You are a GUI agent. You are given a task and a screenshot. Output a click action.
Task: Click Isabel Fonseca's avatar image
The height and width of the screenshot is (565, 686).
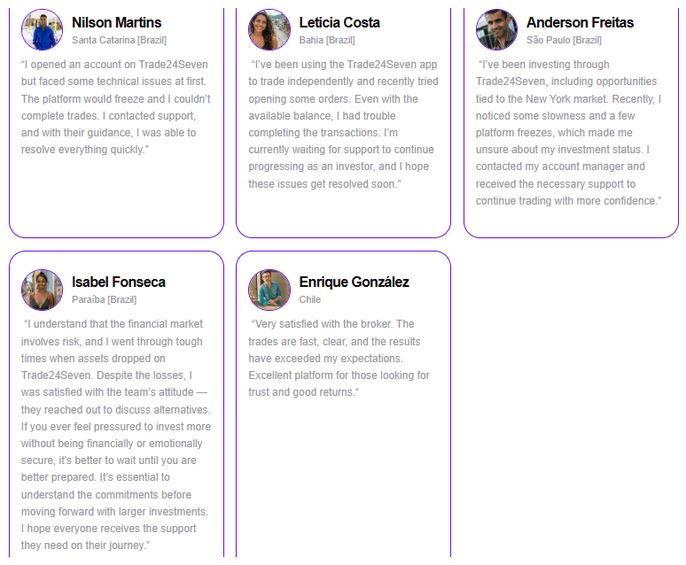tap(42, 290)
